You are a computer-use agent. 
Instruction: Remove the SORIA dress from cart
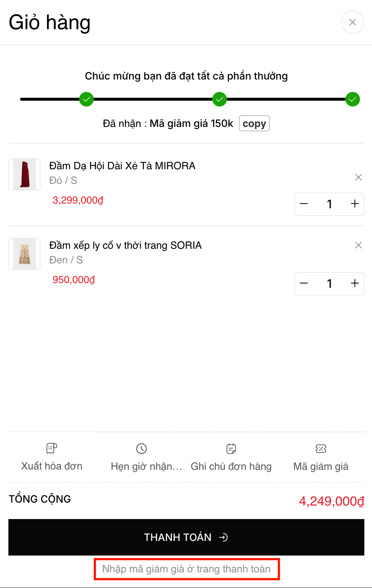[359, 245]
